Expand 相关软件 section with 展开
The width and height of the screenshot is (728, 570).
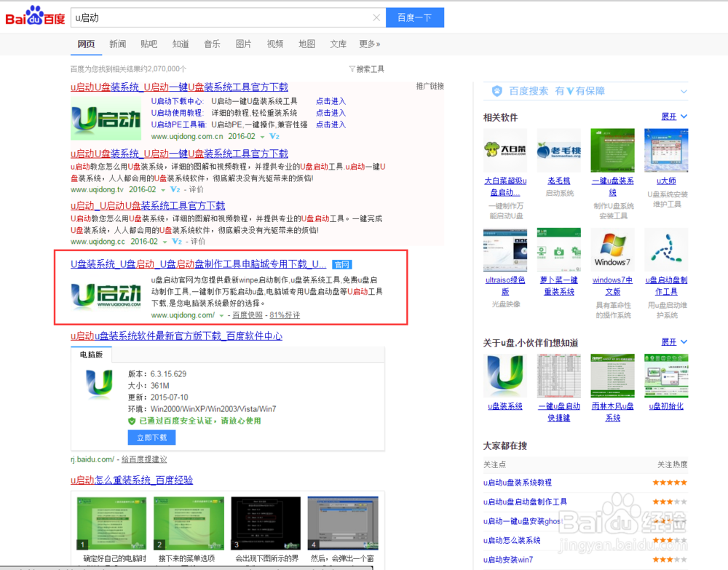click(673, 116)
